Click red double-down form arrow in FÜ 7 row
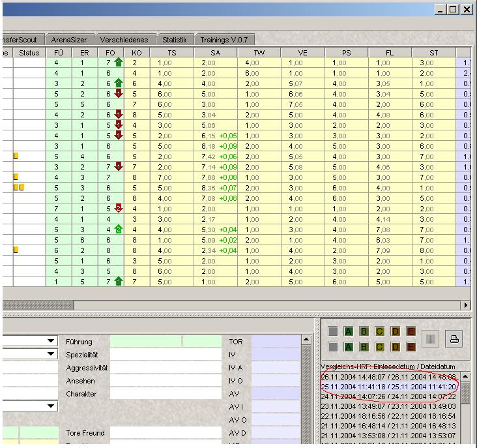The height and width of the screenshot is (448, 477). 119,209
